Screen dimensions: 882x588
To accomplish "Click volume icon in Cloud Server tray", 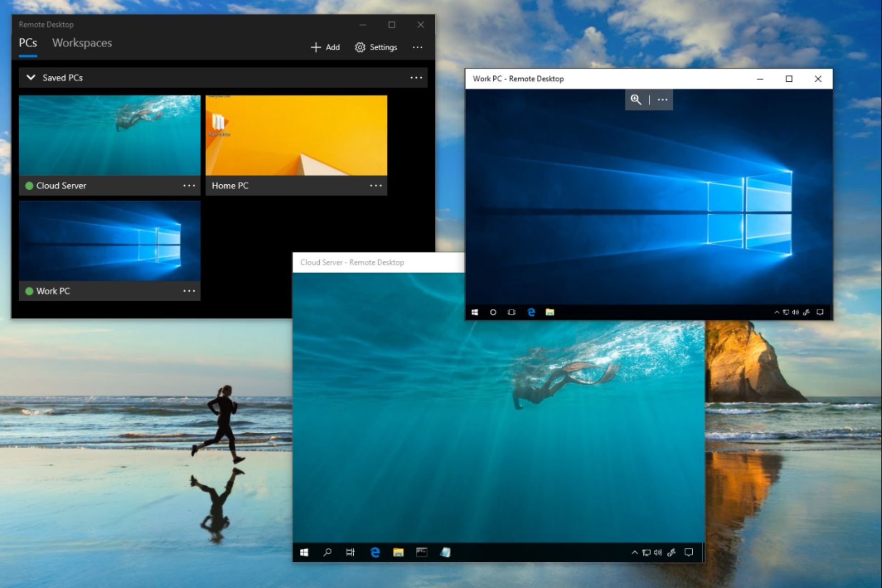I will 658,553.
